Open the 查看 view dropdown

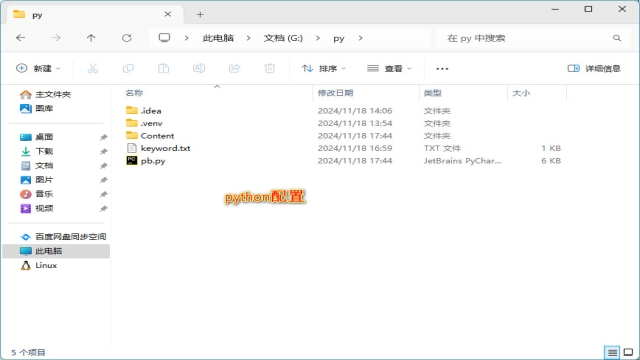[x=389, y=69]
